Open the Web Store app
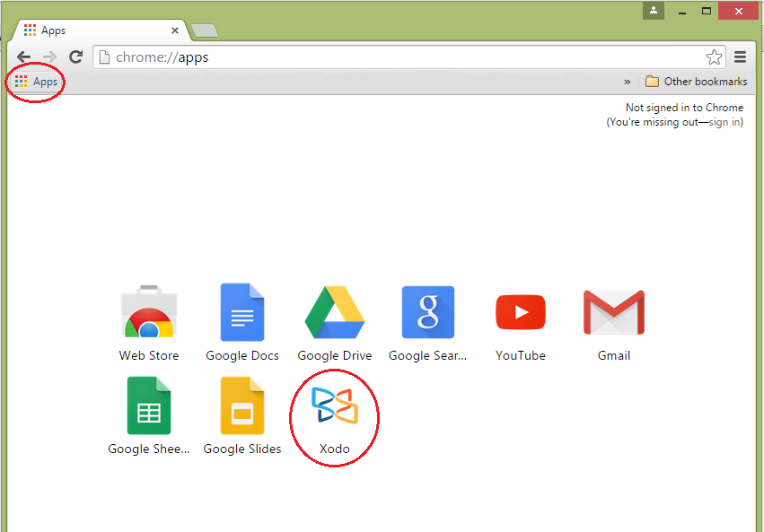 [149, 323]
